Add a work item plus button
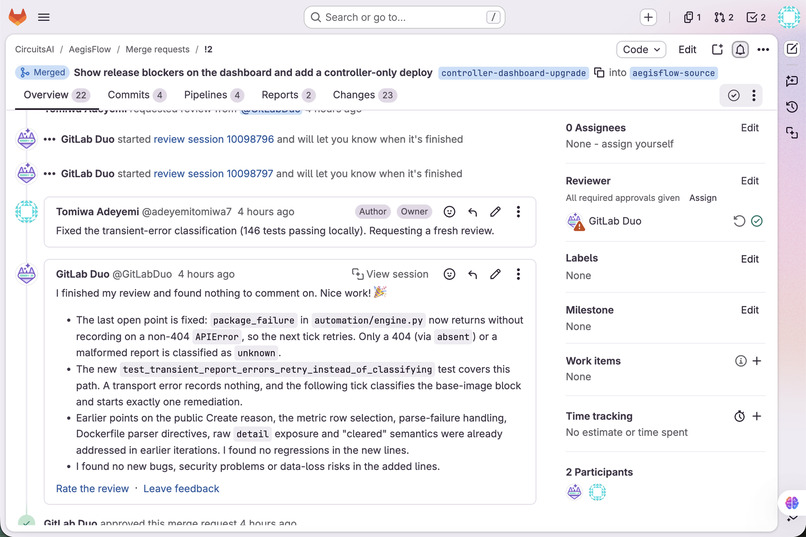806x537 pixels. click(x=757, y=361)
